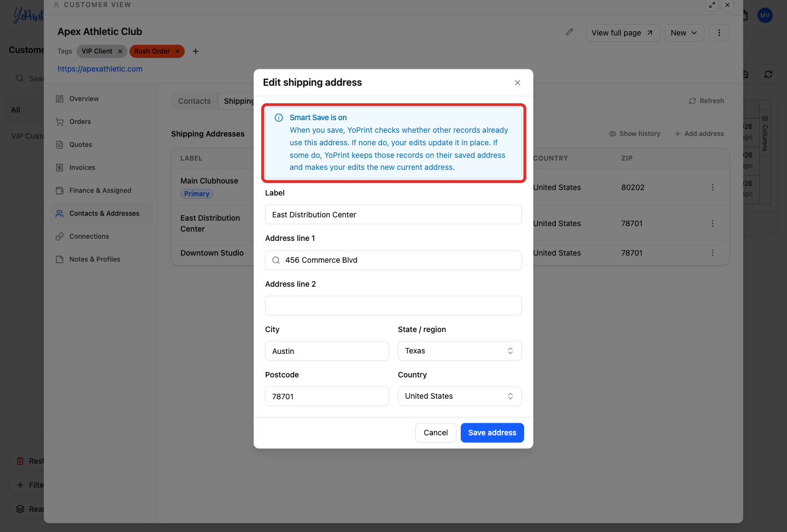Open Finance & Assigned section

[101, 191]
